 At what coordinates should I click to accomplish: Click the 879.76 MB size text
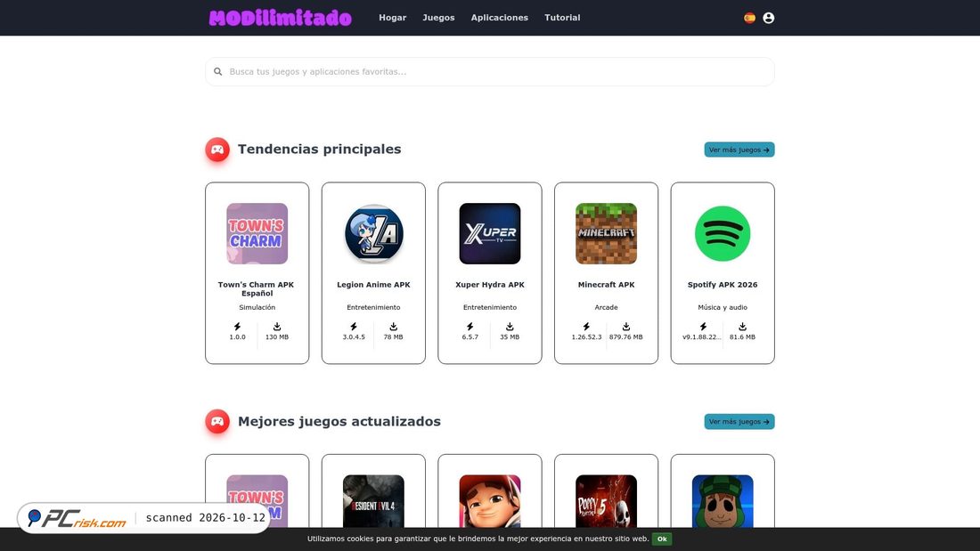625,337
